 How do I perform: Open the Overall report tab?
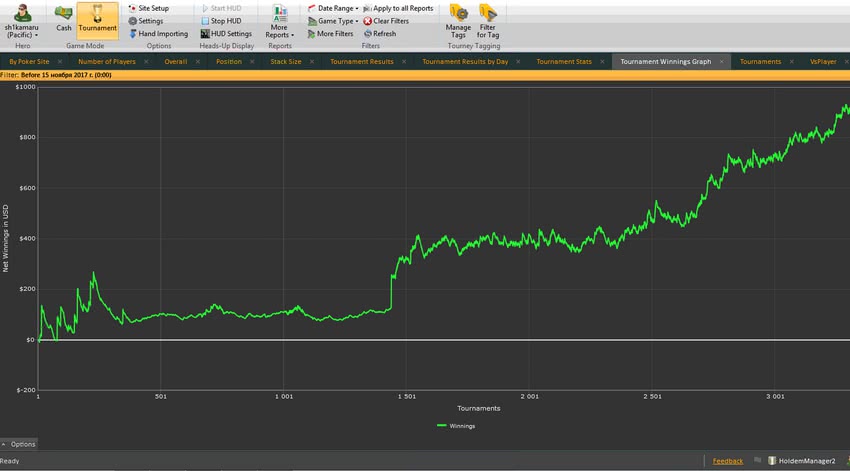click(176, 62)
